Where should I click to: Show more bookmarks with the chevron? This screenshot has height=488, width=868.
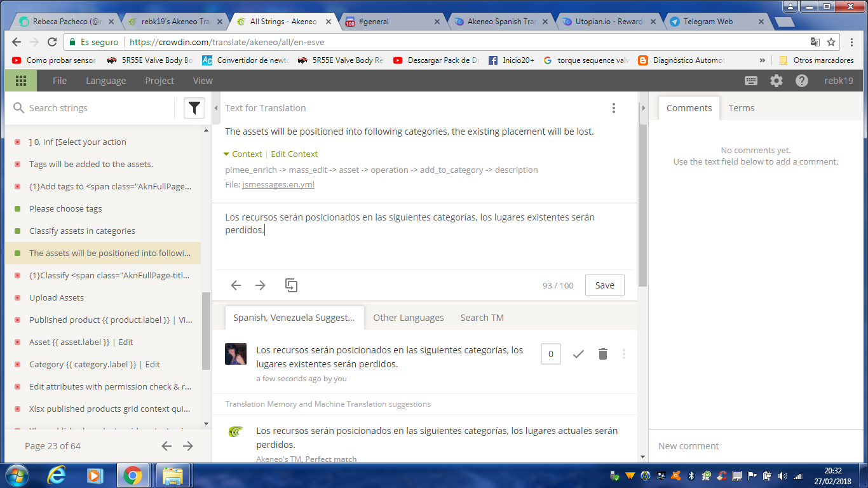[763, 60]
